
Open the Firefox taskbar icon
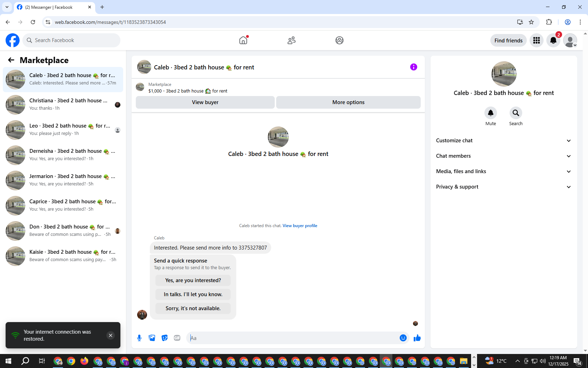(x=84, y=361)
